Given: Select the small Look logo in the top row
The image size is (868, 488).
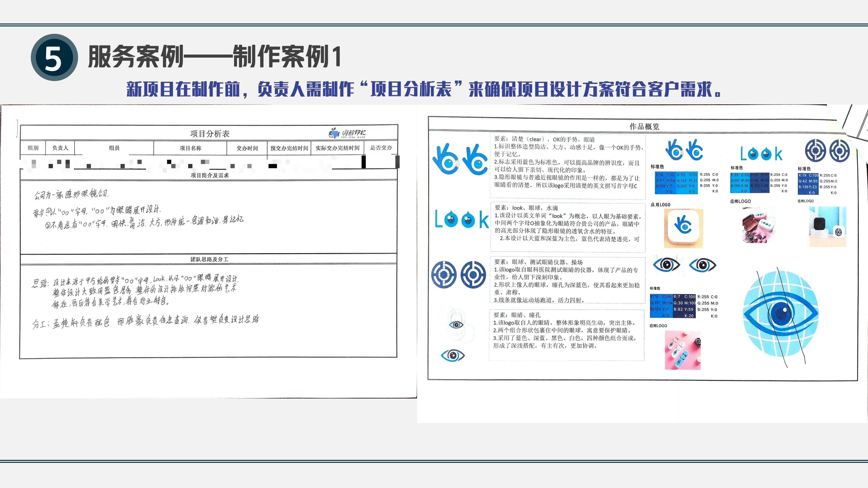Looking at the screenshot, I should coord(762,154).
